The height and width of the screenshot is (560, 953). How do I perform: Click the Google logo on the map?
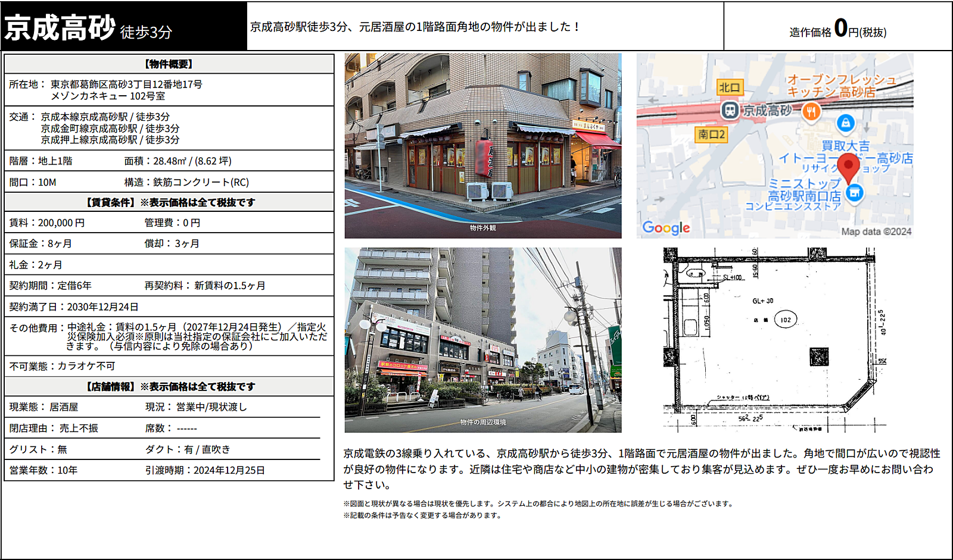pyautogui.click(x=666, y=228)
